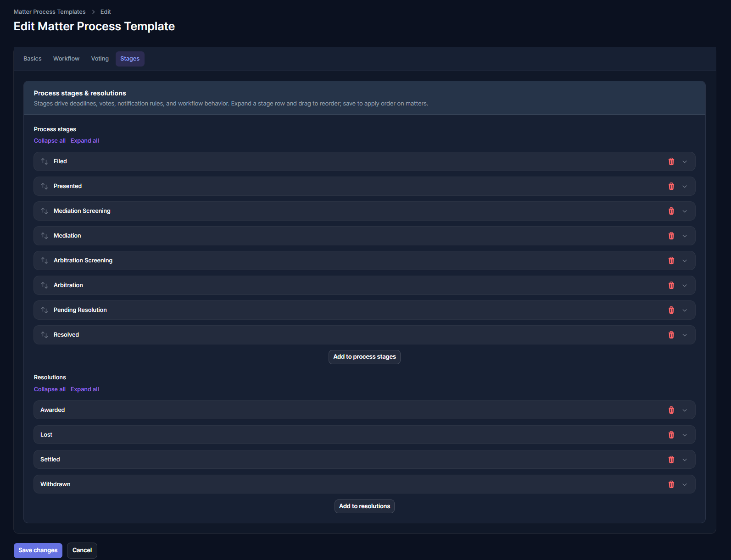Click the Filed stage name
The image size is (731, 560).
click(60, 161)
